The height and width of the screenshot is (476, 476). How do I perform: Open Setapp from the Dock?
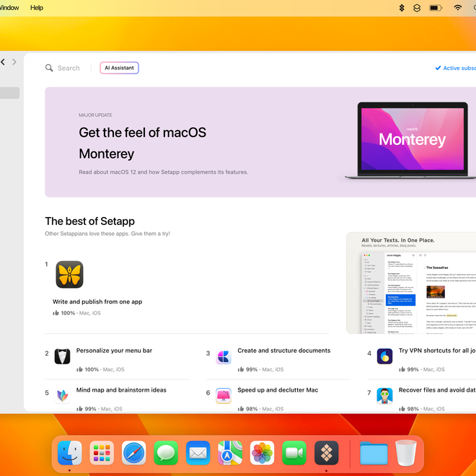point(326,453)
